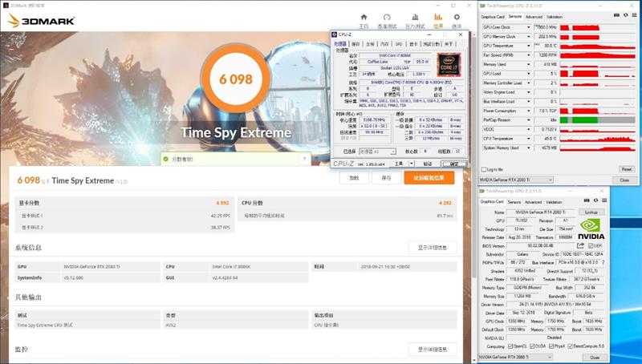Open the CPU-Z 处理器 #1 selection dropdown
642x364 pixels.
pyautogui.click(x=377, y=152)
